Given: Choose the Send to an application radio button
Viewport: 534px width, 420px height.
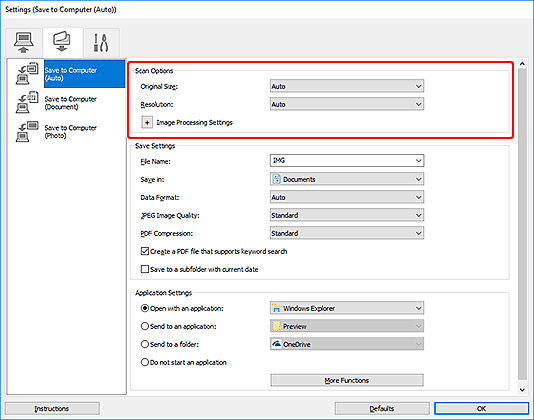Looking at the screenshot, I should [145, 326].
